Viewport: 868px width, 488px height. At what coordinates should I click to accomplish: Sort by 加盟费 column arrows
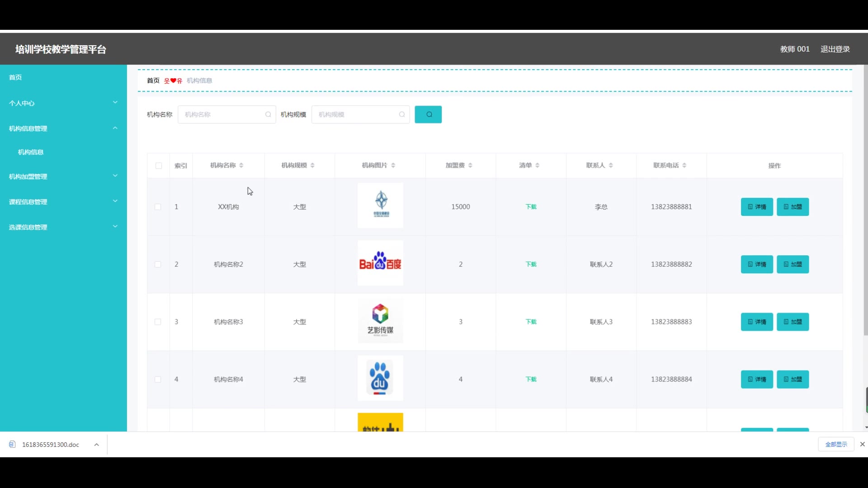point(470,165)
